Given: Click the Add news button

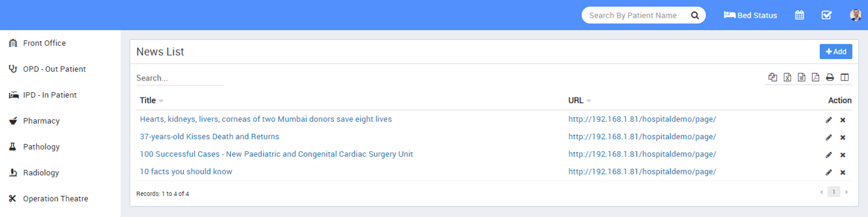Looking at the screenshot, I should 836,52.
